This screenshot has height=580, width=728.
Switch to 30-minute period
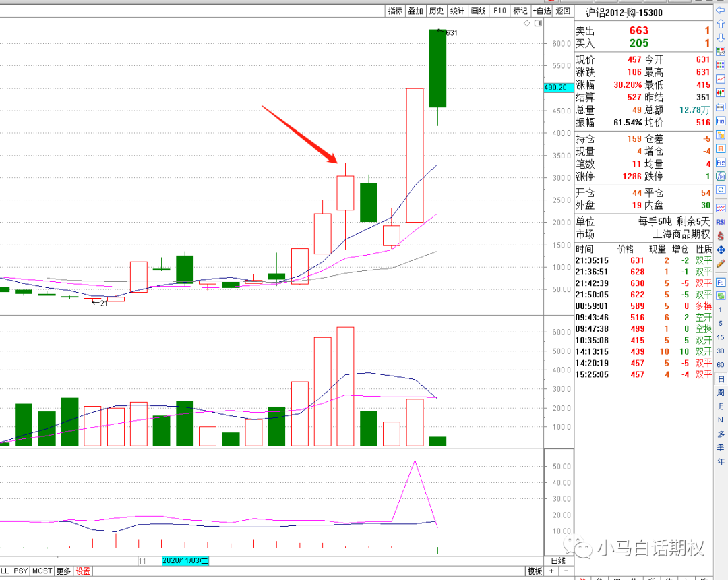coord(721,351)
